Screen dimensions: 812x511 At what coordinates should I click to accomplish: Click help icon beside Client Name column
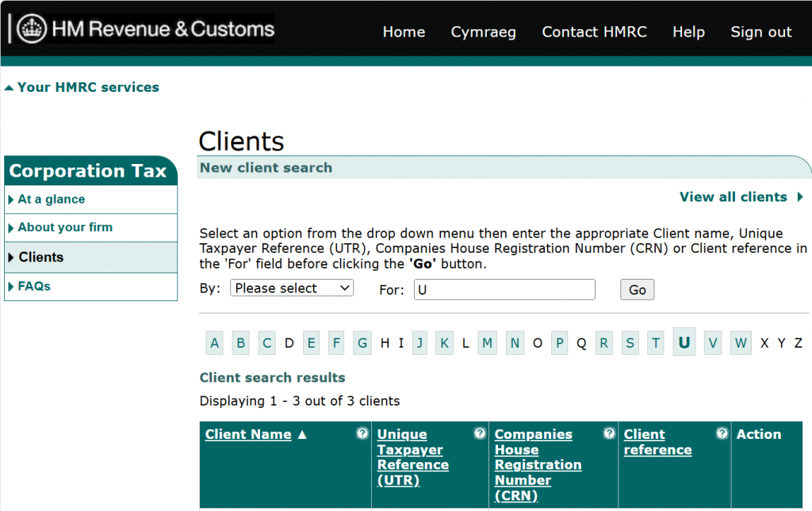(362, 433)
